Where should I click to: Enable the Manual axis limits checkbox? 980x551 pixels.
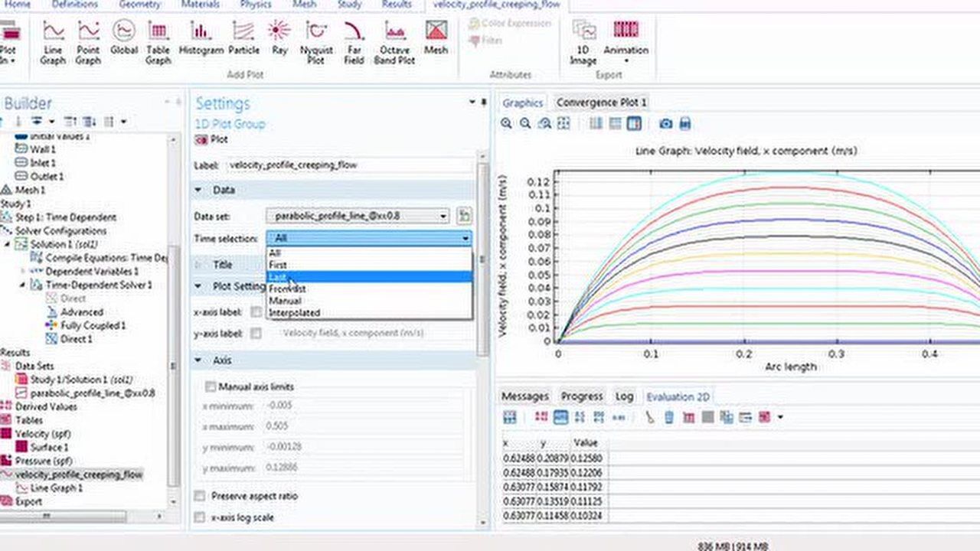pyautogui.click(x=211, y=387)
